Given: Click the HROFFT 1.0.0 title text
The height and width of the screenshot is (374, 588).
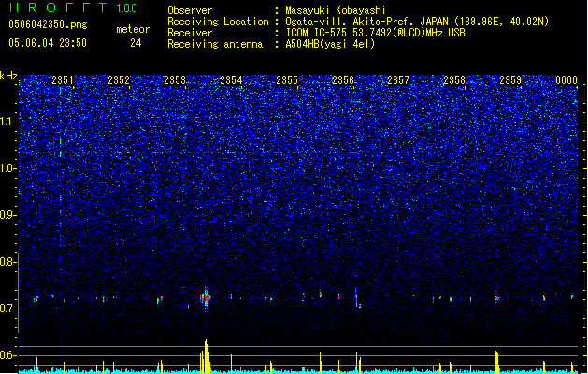Looking at the screenshot, I should click(73, 7).
